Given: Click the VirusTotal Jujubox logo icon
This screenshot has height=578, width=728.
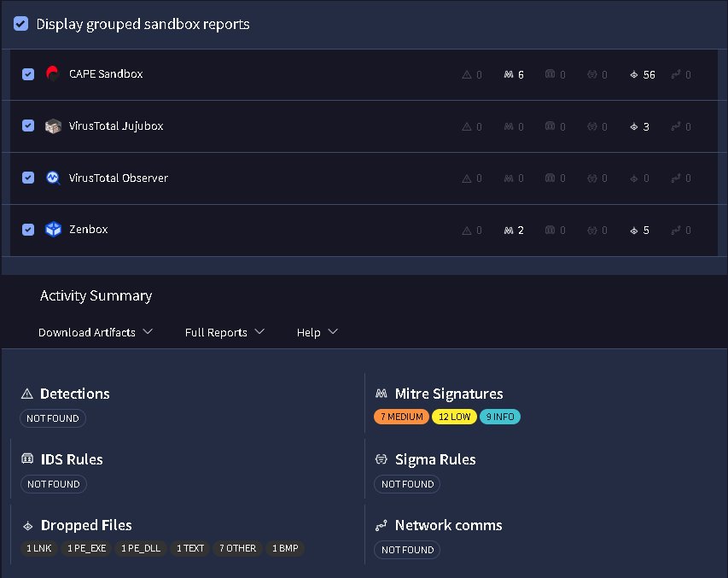Looking at the screenshot, I should 53,126.
